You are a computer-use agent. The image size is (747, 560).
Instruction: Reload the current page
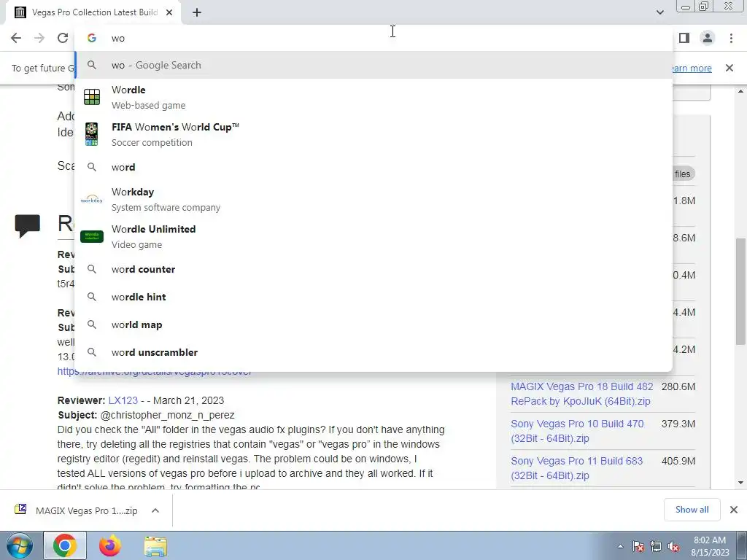[x=63, y=38]
